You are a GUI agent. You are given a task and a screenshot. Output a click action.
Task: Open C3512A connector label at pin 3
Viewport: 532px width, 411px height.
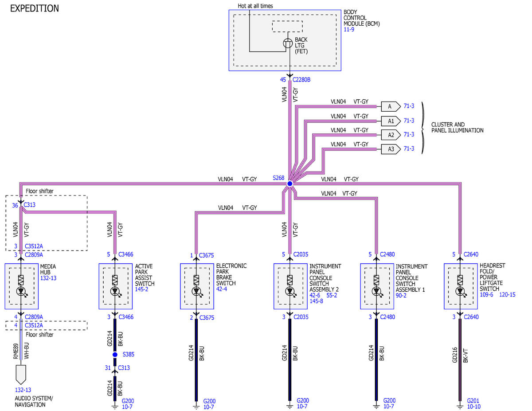(x=34, y=246)
